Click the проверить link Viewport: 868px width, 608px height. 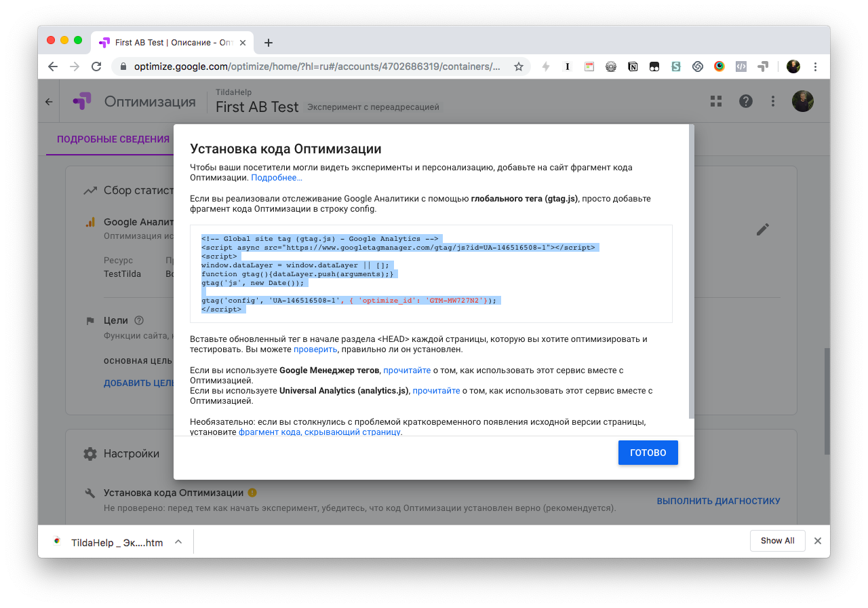tap(315, 349)
